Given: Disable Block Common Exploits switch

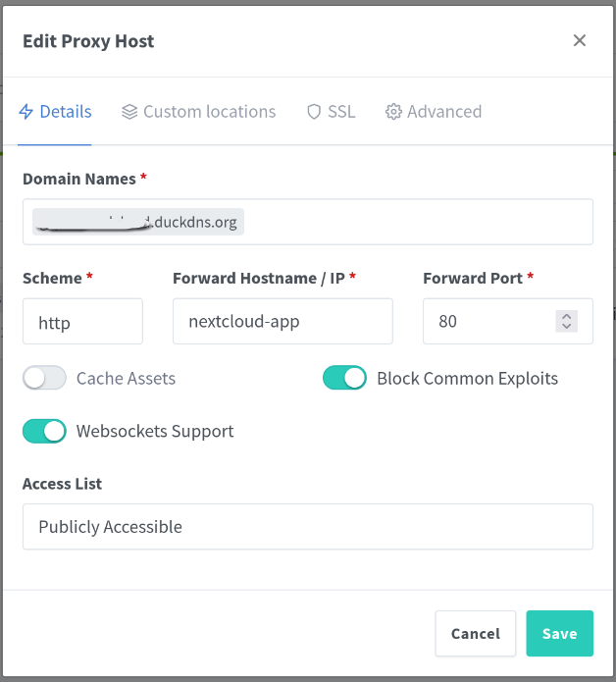Looking at the screenshot, I should coord(344,378).
